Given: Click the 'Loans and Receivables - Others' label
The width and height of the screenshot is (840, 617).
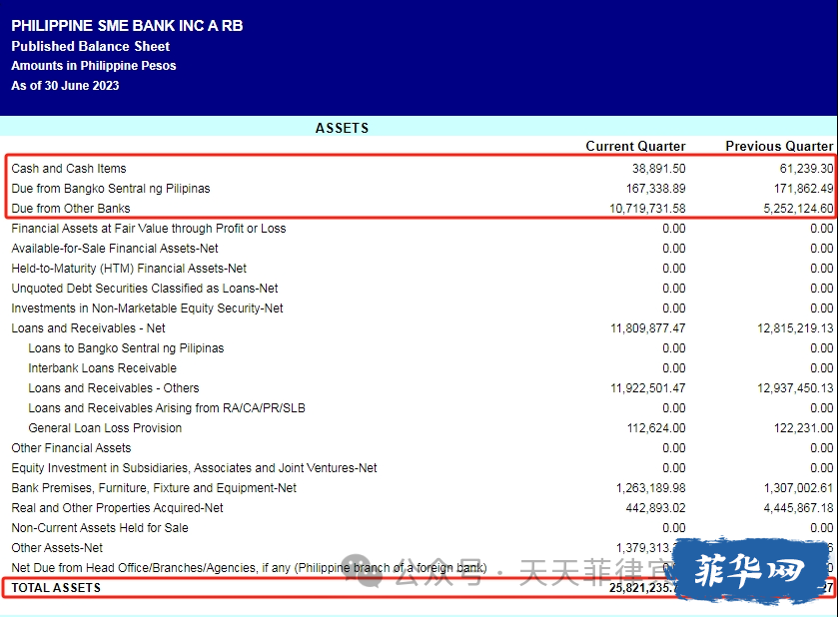Looking at the screenshot, I should (x=114, y=388).
